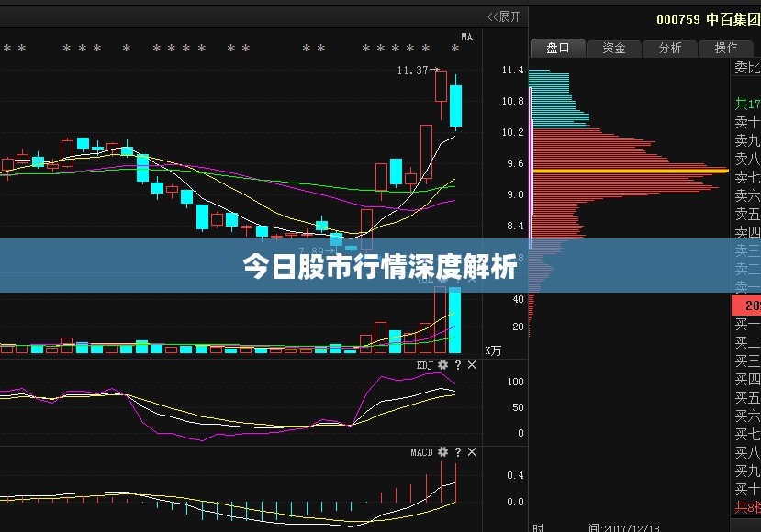This screenshot has width=761, height=532.
Task: Select the 买十 order row
Action: [x=747, y=489]
